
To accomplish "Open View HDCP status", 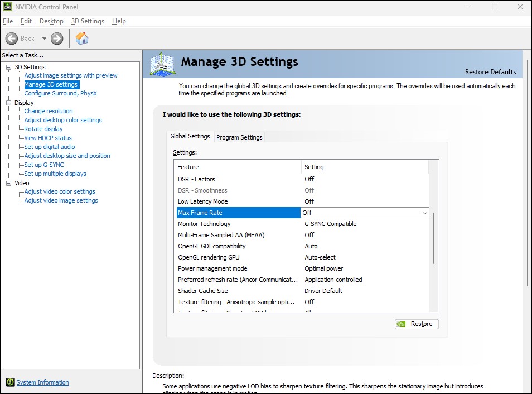I will pyautogui.click(x=48, y=138).
